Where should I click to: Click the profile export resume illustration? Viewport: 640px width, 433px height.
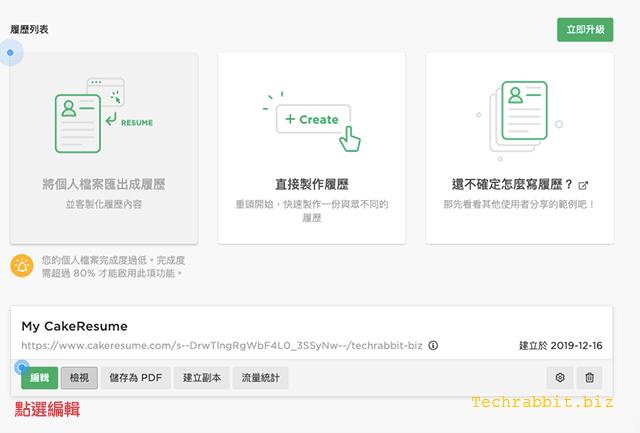pyautogui.click(x=104, y=115)
